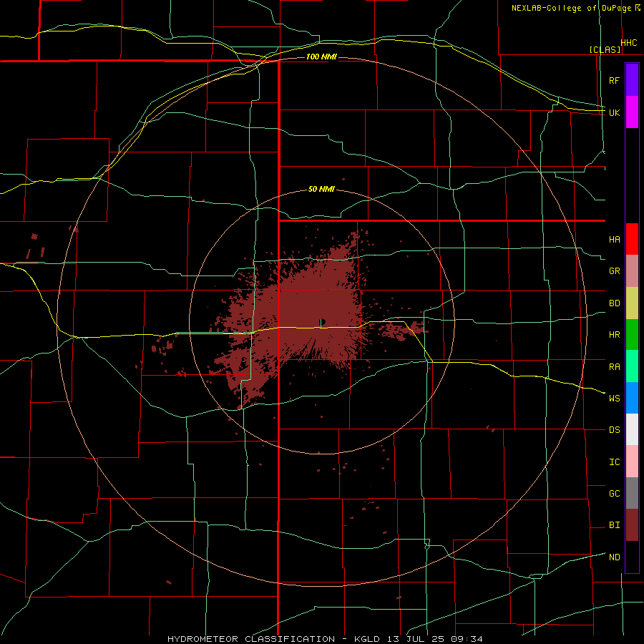Click the white DS legend color swatch
Image resolution: width=644 pixels, height=644 pixels.
[x=632, y=429]
